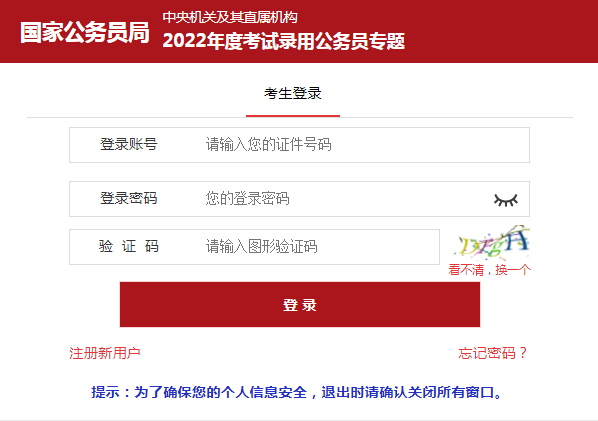Open the 注册新用户 registration link

[x=104, y=353]
